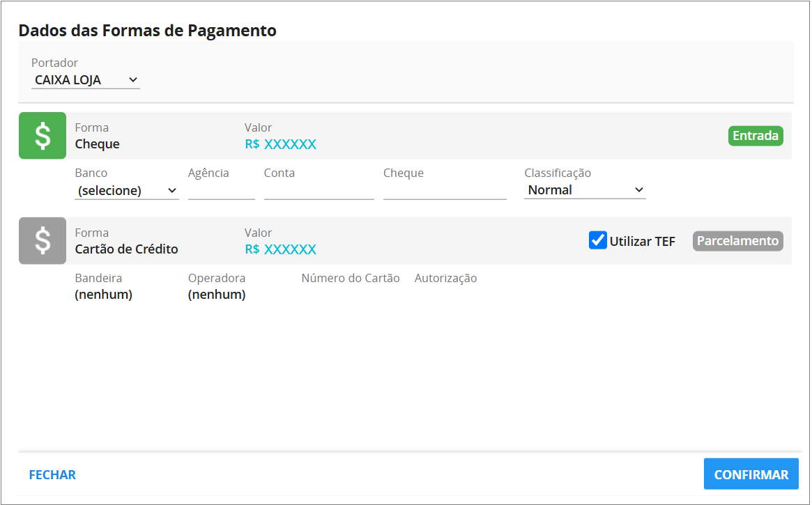Click the green dollar icon for Cheque

pos(43,136)
